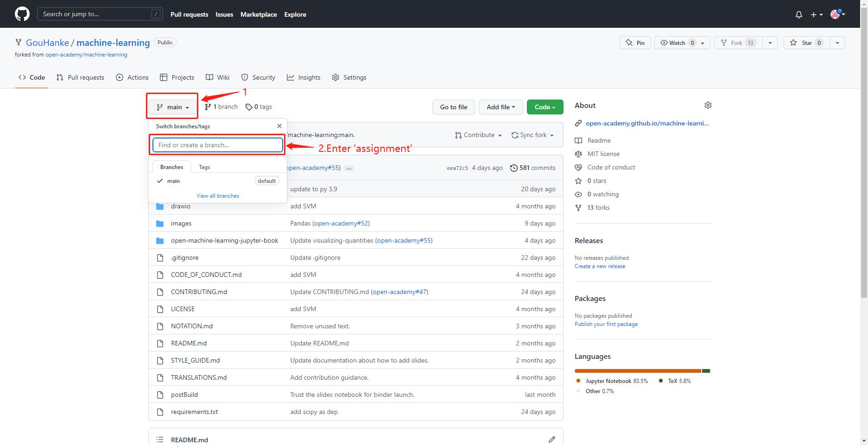Open the open-academy.github.io website link

647,123
